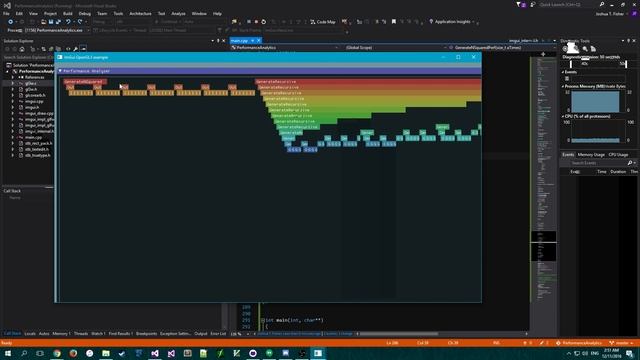Screen dimensions: 640x360
Task: Click the Chrome taskbar icon
Action: click(x=57, y=353)
